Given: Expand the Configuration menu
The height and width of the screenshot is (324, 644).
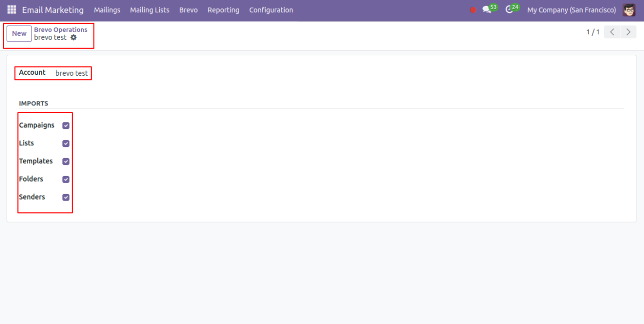Looking at the screenshot, I should (x=271, y=10).
